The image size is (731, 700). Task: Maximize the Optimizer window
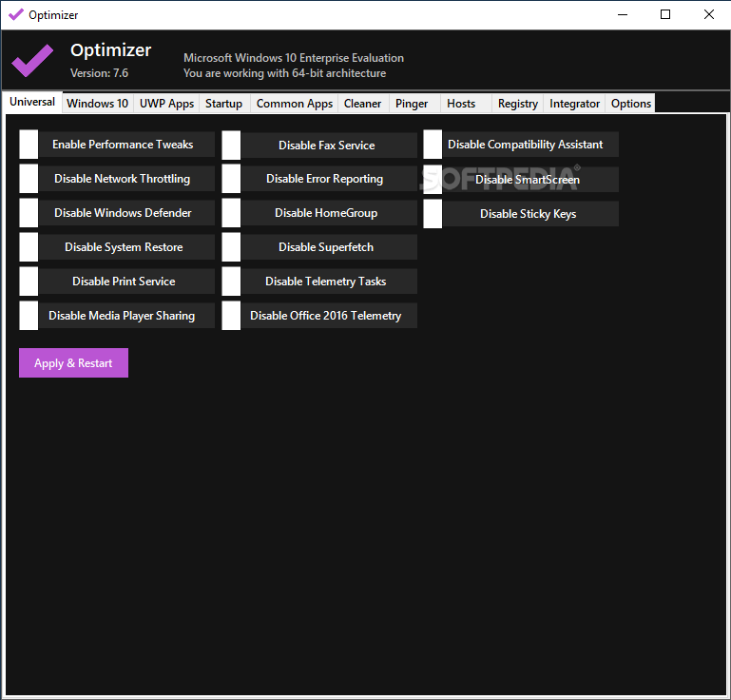[x=665, y=15]
